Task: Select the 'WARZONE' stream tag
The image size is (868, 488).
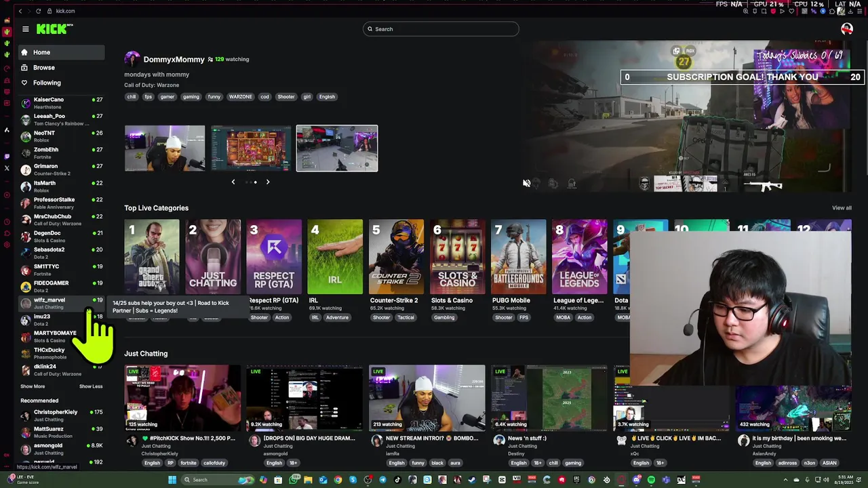Action: pos(240,97)
